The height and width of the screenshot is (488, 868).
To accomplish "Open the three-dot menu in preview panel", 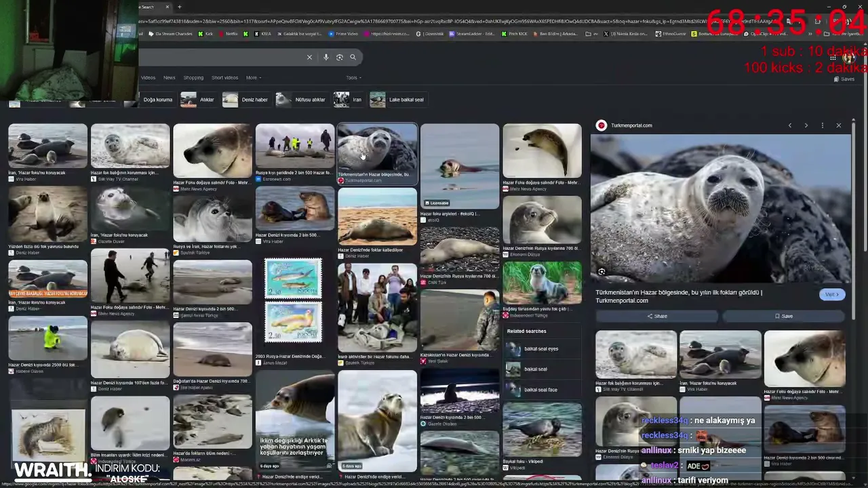I will click(822, 125).
